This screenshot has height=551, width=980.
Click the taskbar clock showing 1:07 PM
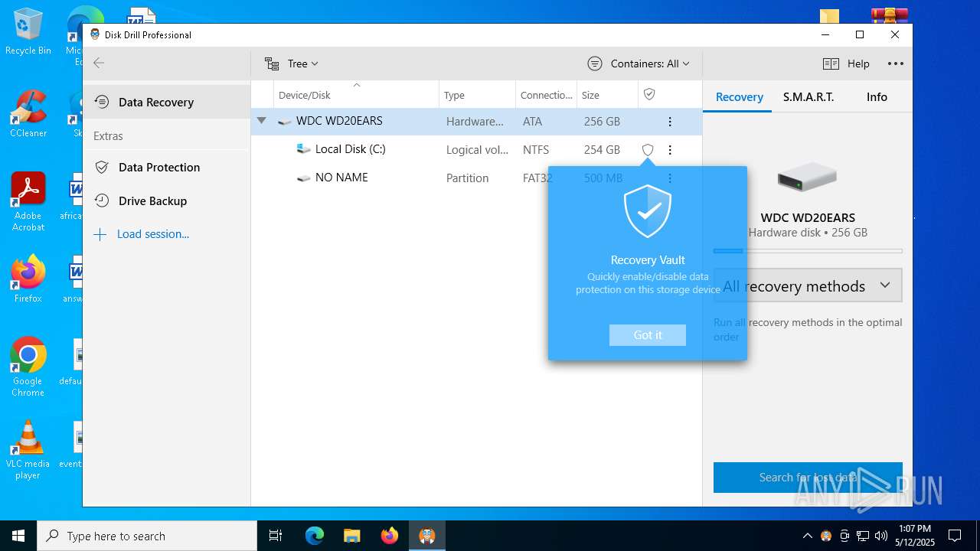click(914, 536)
